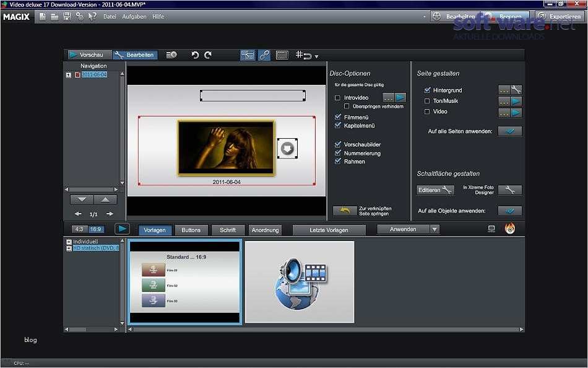This screenshot has width=588, height=368.
Task: Expand the 2011-06-04 navigation item
Action: (x=68, y=75)
